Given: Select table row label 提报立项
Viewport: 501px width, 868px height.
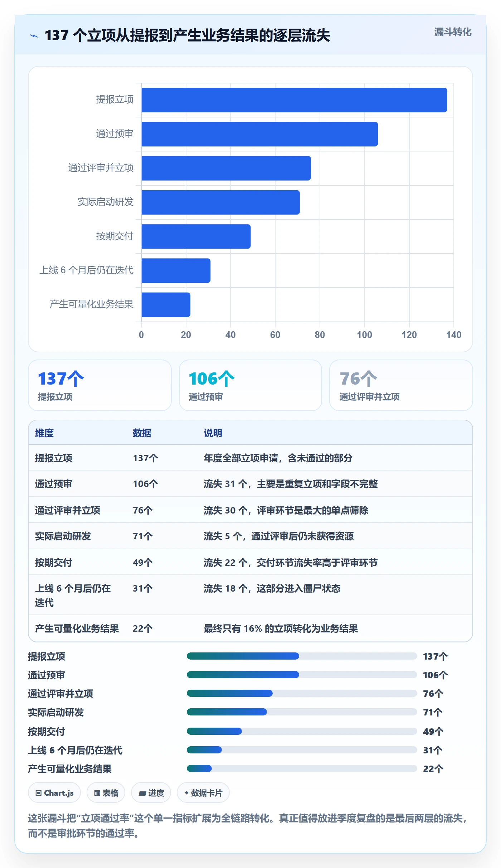Looking at the screenshot, I should [54, 458].
